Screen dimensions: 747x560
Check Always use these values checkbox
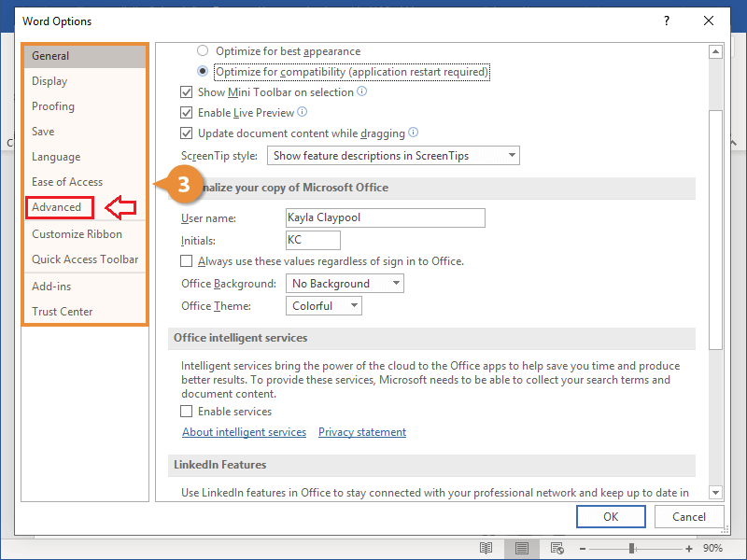point(186,261)
